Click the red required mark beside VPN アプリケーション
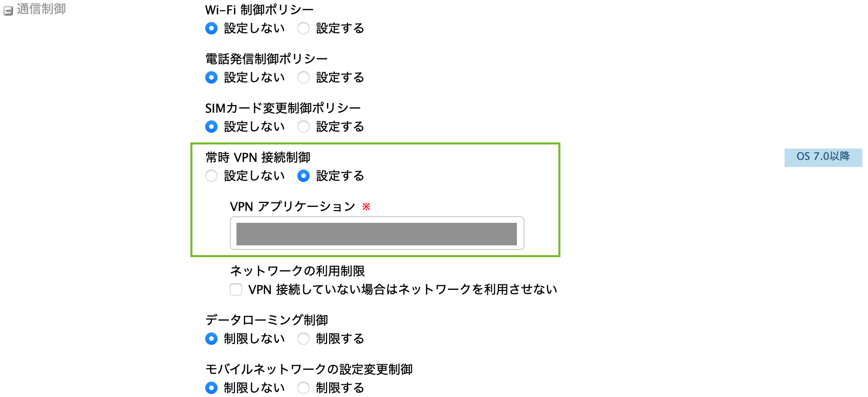 click(x=366, y=206)
